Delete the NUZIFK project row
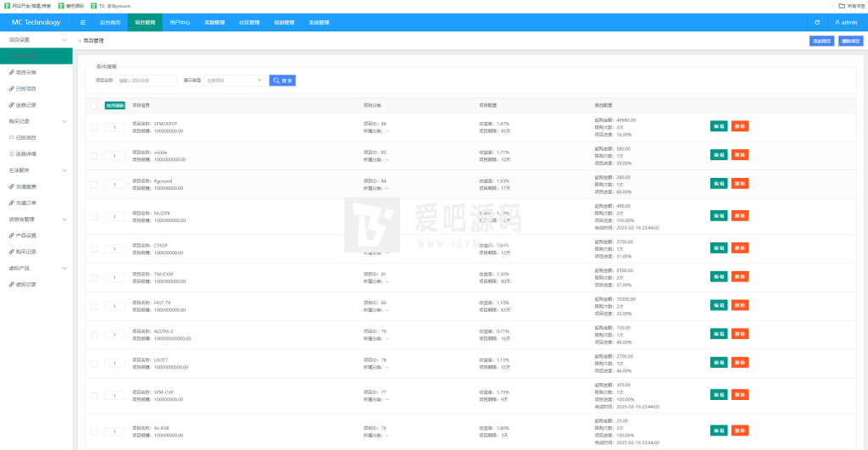The width and height of the screenshot is (868, 450). 740,216
